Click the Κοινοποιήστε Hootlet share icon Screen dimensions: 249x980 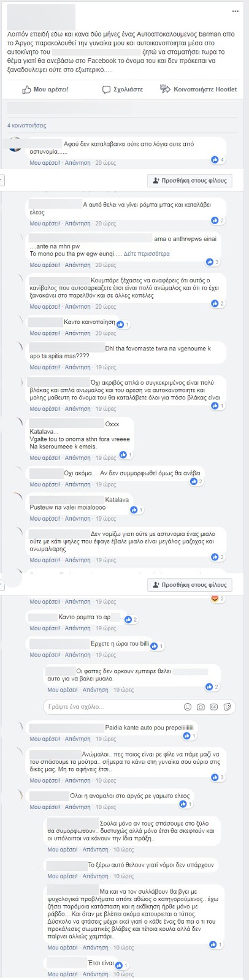[x=165, y=89]
